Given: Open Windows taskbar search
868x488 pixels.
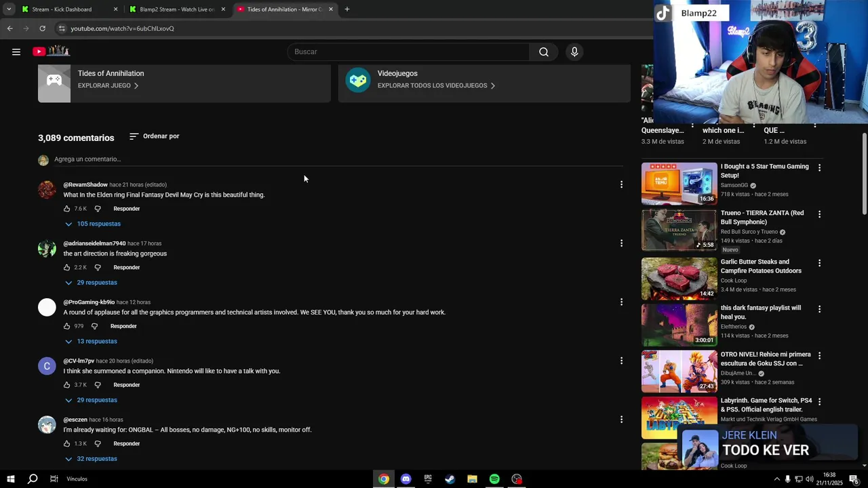Looking at the screenshot, I should pos(33,479).
